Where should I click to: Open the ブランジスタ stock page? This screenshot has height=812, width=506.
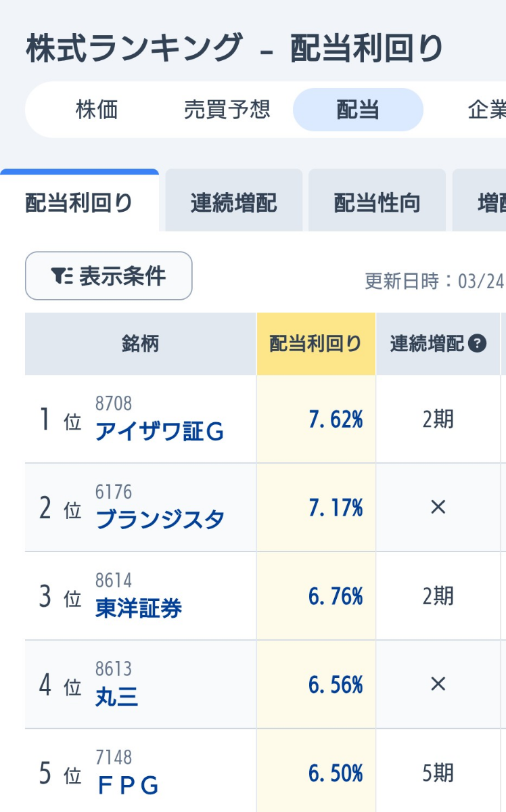point(160,520)
